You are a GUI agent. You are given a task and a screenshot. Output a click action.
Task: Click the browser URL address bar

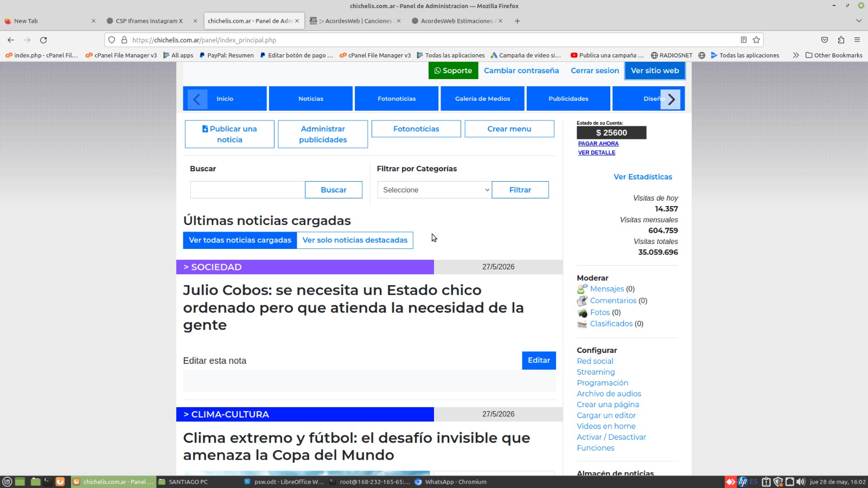[434, 40]
